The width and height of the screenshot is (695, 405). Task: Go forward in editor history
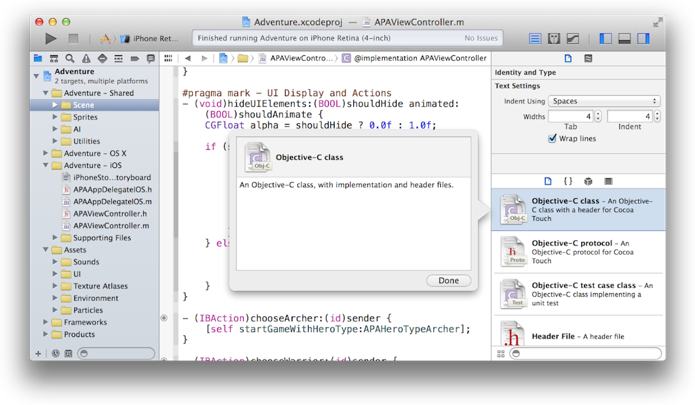tap(204, 58)
